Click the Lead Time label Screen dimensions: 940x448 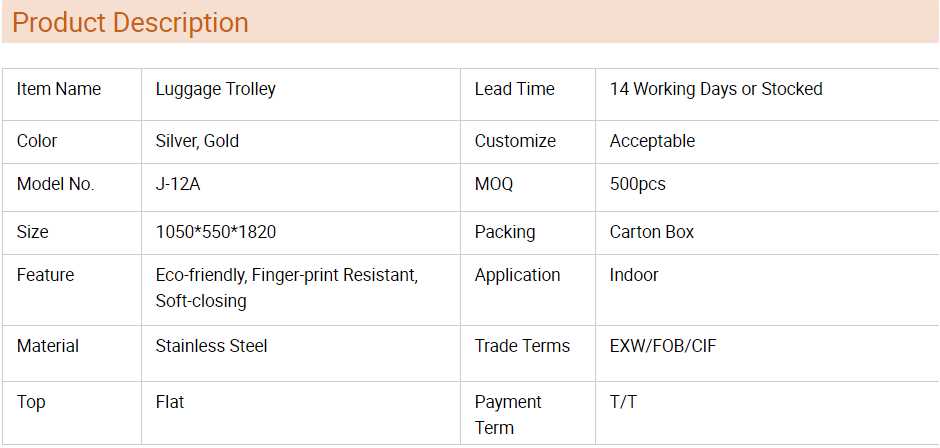(x=514, y=89)
